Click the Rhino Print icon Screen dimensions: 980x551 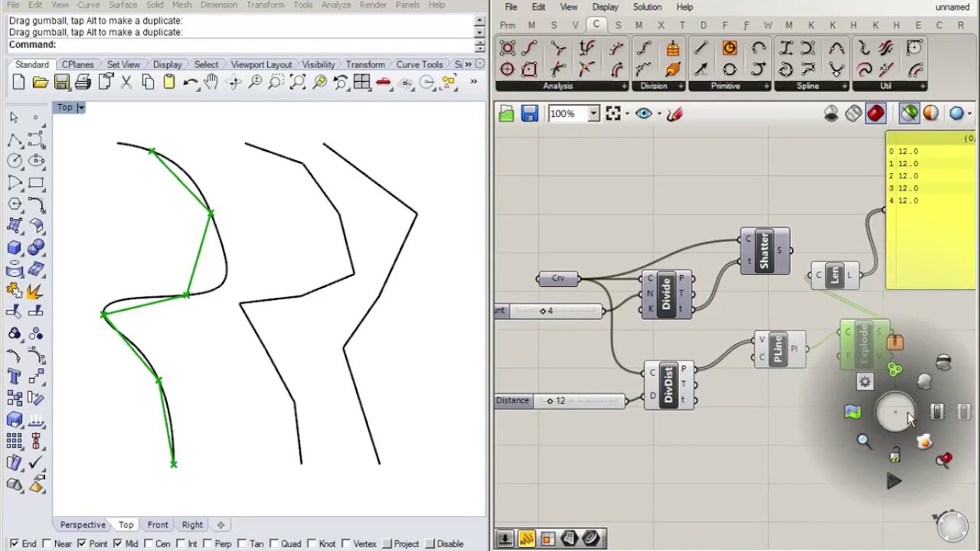[x=83, y=83]
